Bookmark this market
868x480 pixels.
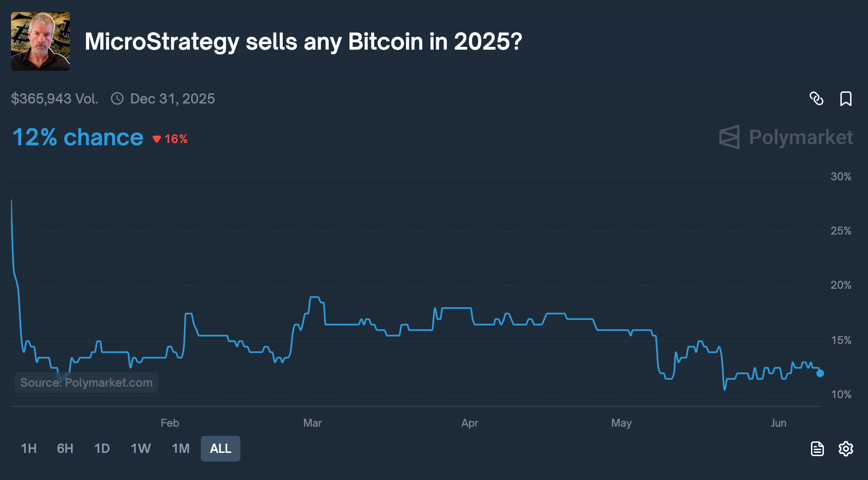pos(846,98)
